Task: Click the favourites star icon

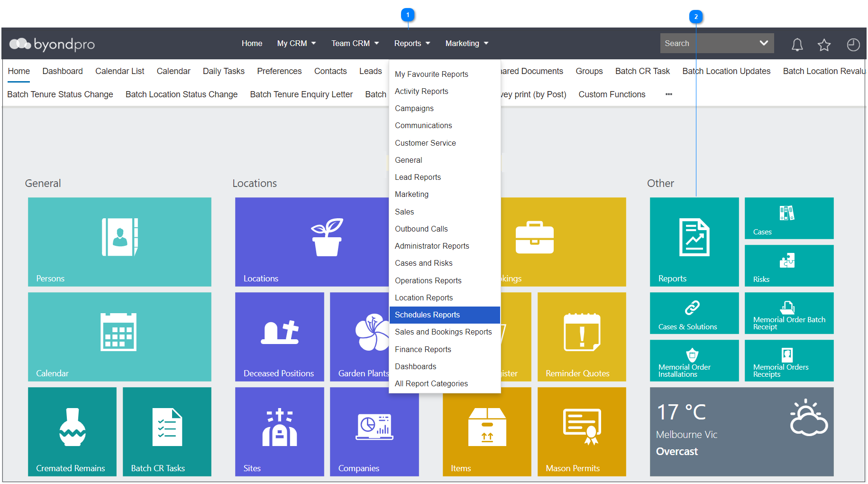Action: click(x=824, y=45)
